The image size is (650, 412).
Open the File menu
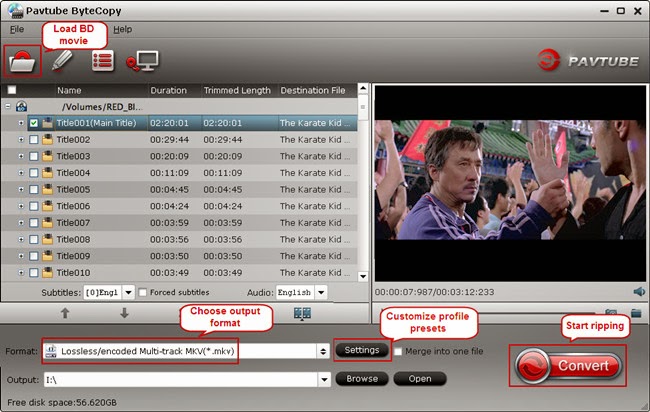17,29
